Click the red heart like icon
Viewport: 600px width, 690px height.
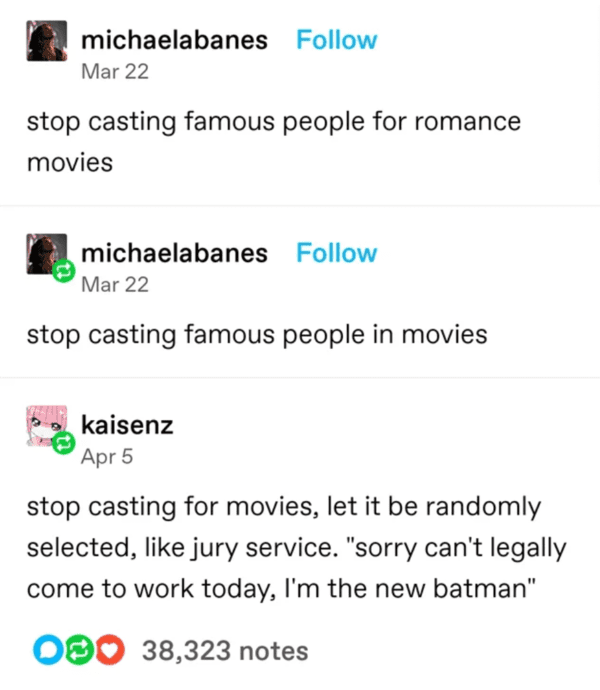point(110,650)
